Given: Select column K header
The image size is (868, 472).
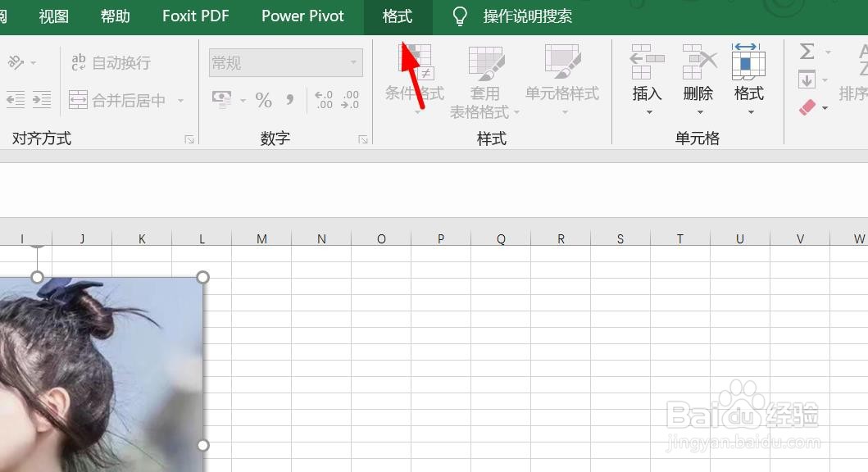Looking at the screenshot, I should [x=142, y=238].
